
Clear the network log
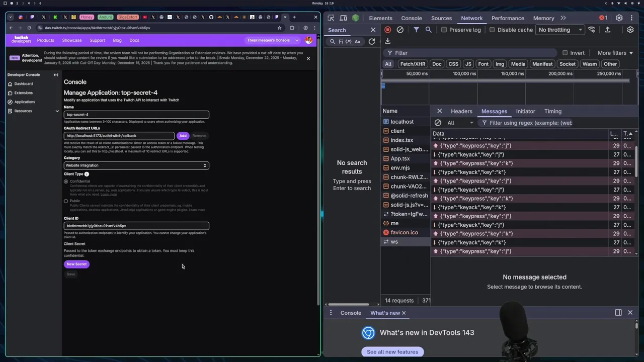click(400, 30)
